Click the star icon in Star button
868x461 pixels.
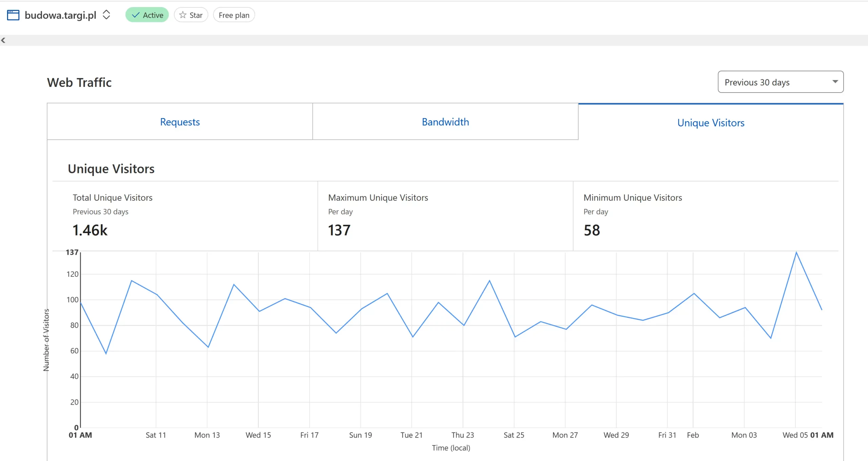point(183,15)
